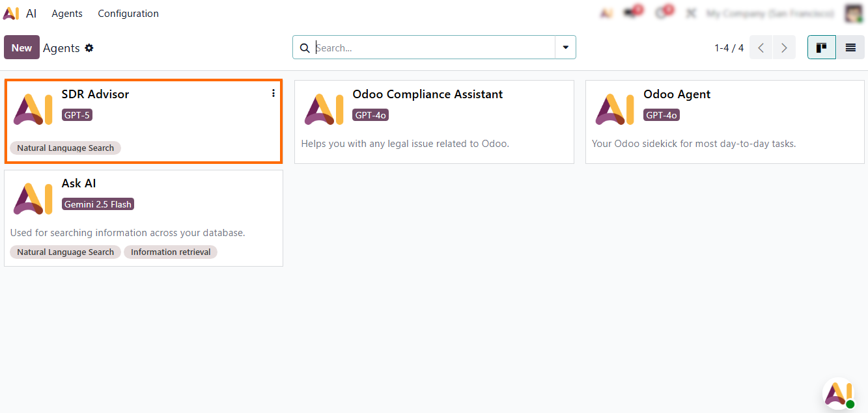Open the user avatar menu
868x413 pixels.
pyautogui.click(x=854, y=13)
